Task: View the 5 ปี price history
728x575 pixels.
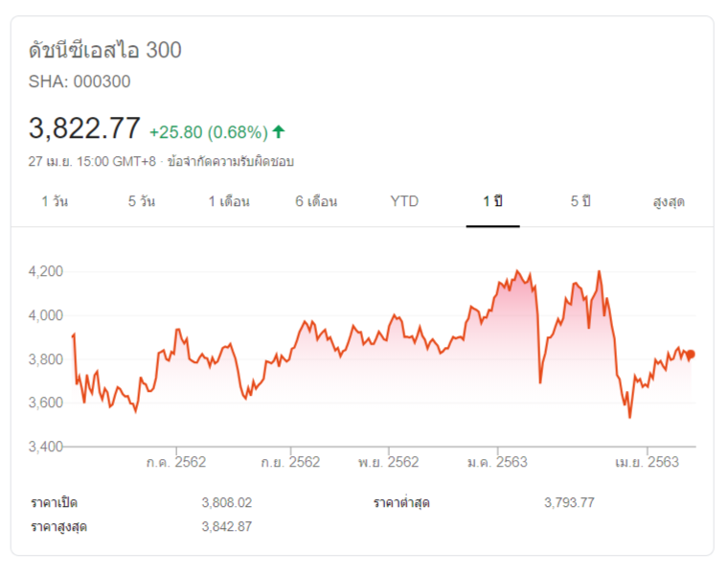Action: (x=580, y=201)
